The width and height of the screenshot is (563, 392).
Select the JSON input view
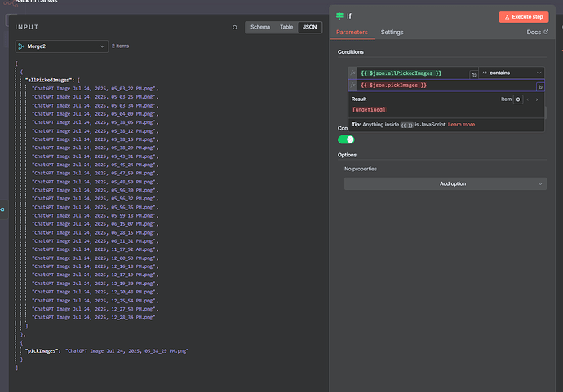click(x=309, y=27)
